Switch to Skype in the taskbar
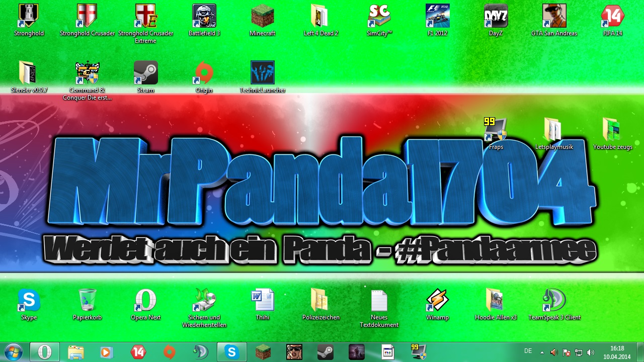The image size is (644, 362). point(232,352)
